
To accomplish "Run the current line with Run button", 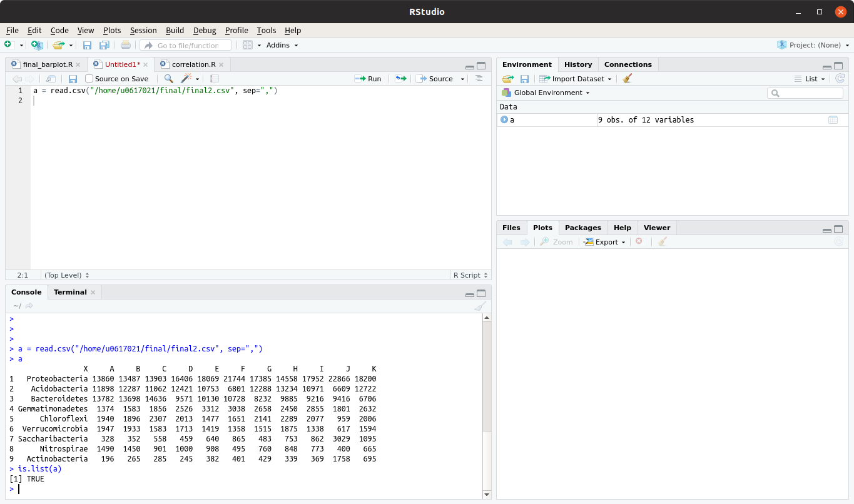I will tap(368, 79).
